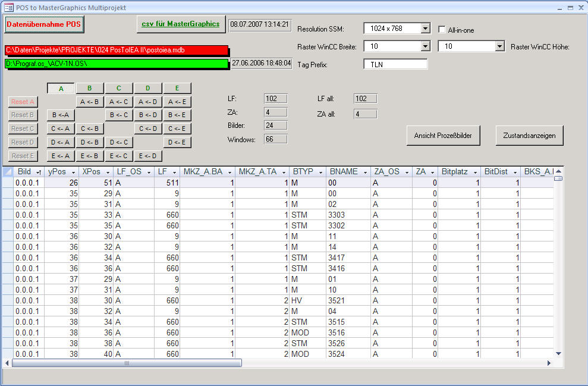Image resolution: width=588 pixels, height=386 pixels.
Task: Click into the Tag Prefix field
Action: 395,64
